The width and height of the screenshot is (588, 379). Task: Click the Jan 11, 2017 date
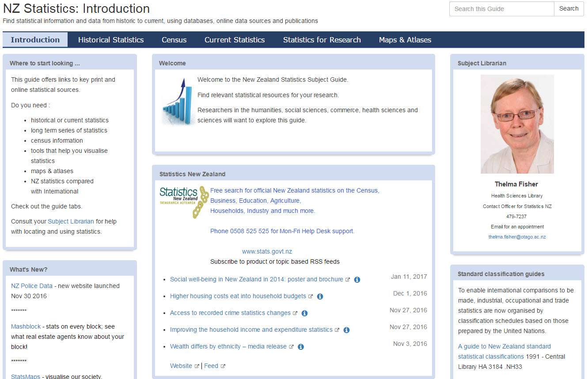(x=409, y=277)
